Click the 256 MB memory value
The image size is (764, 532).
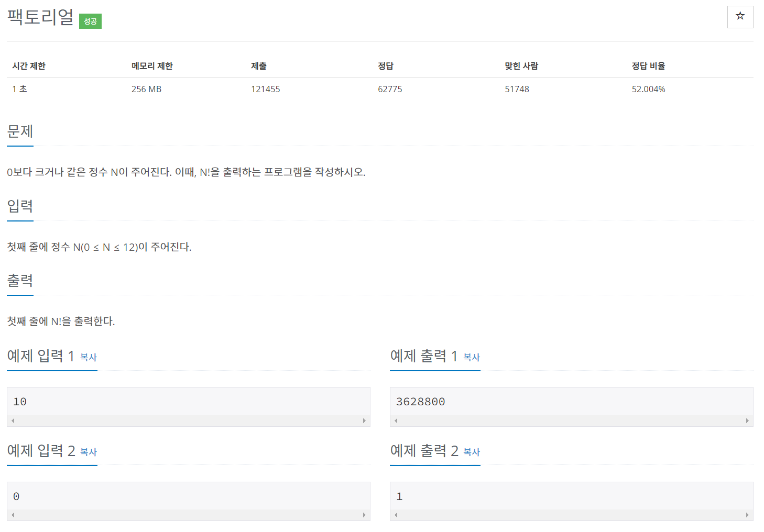[146, 89]
